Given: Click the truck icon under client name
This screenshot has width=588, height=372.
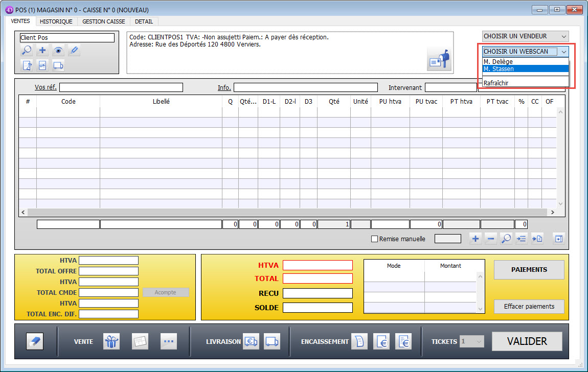Looking at the screenshot, I should [x=58, y=65].
